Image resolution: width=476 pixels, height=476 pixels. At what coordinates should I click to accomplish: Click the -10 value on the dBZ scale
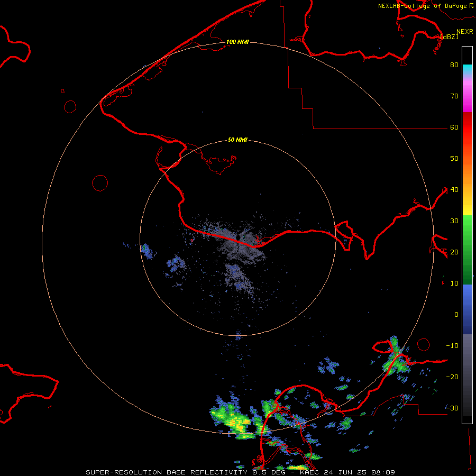[452, 345]
